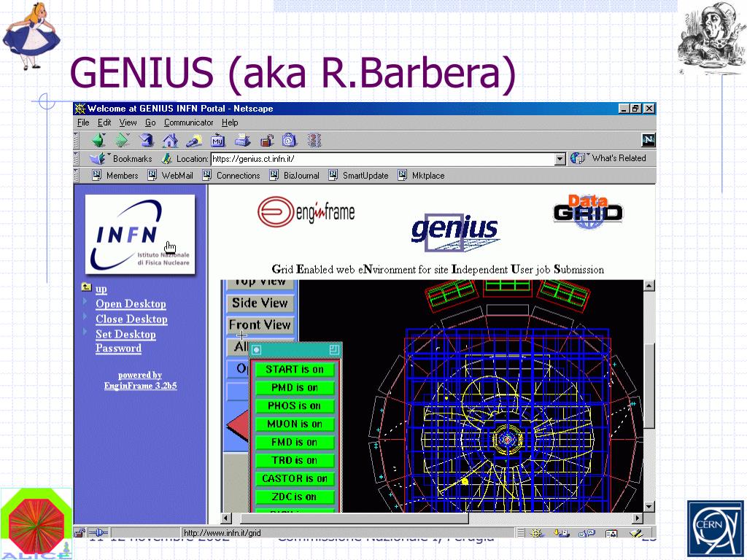The height and width of the screenshot is (560, 747).
Task: Open the File menu
Action: 83,122
